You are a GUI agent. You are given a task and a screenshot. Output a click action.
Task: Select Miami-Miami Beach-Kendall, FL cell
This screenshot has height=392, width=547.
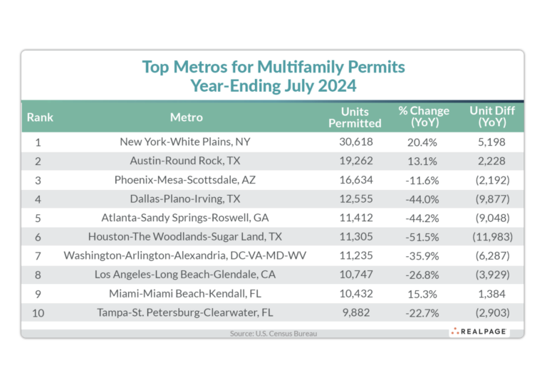[x=186, y=292]
